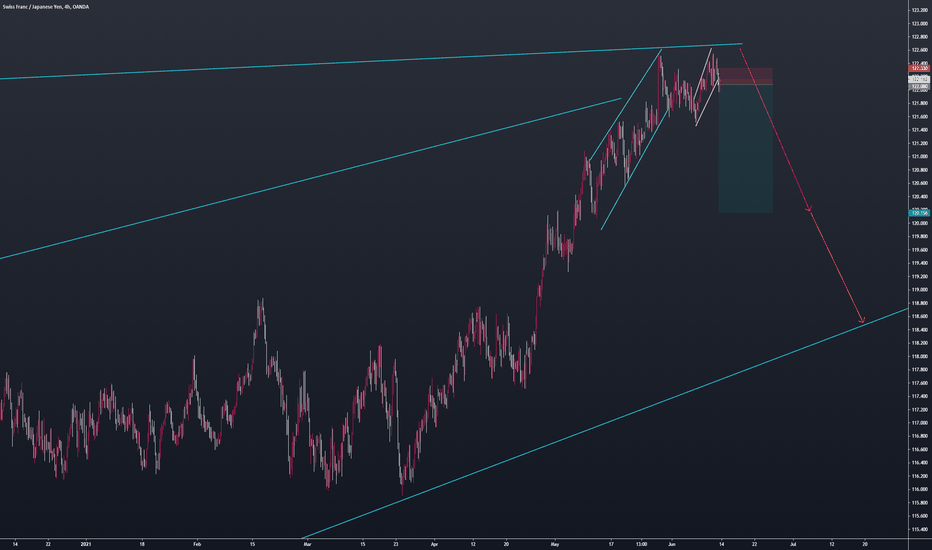Click the 121.400 price axis label

[x=920, y=130]
